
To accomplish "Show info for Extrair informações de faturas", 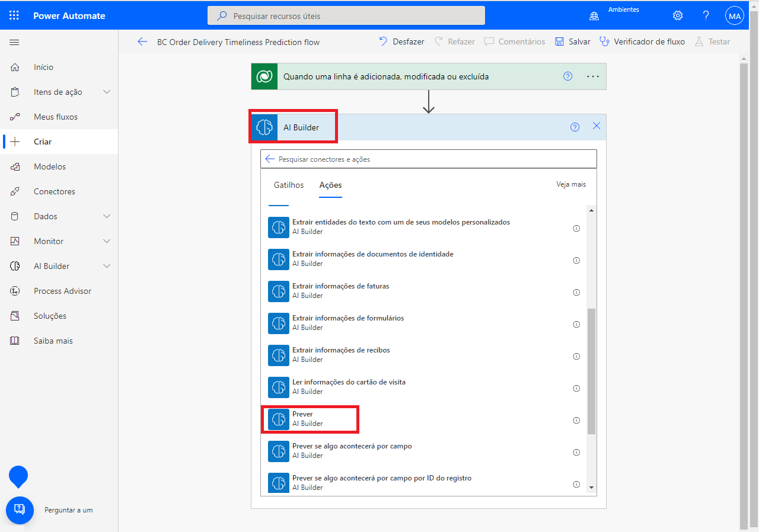I will 576,292.
